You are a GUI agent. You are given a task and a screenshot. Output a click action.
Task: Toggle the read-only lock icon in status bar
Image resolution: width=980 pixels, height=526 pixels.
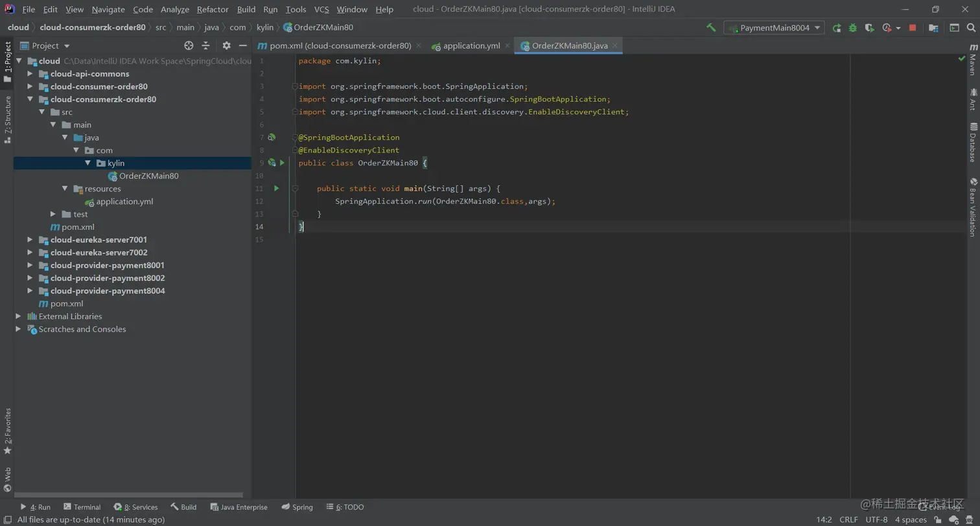point(938,520)
